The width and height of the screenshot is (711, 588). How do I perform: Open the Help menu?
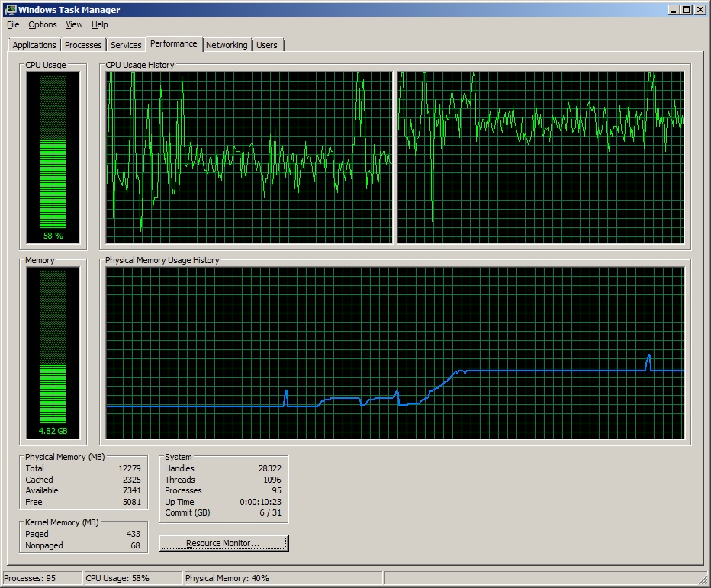[99, 24]
